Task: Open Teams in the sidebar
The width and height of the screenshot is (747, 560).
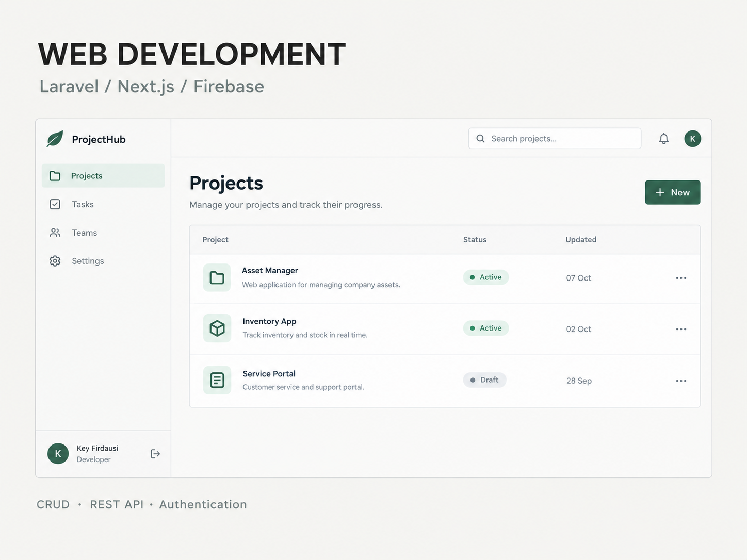Action: click(x=103, y=233)
